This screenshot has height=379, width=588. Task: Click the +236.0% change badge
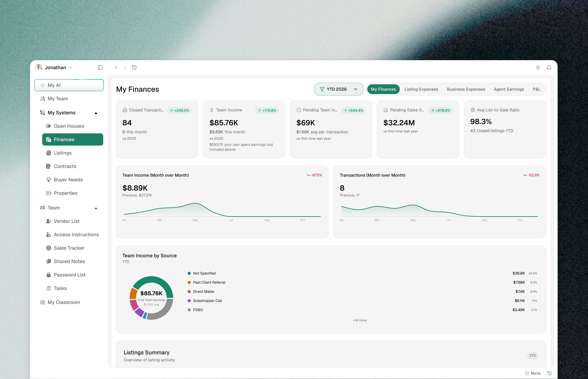(179, 111)
